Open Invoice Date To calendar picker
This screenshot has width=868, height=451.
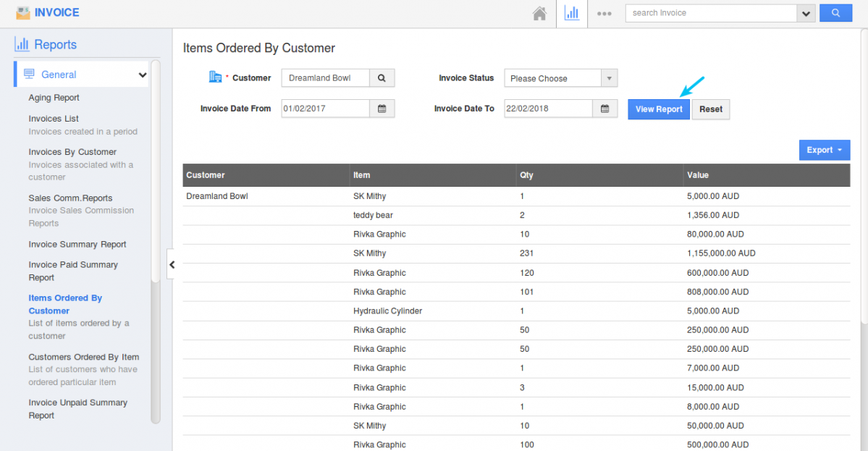point(604,109)
